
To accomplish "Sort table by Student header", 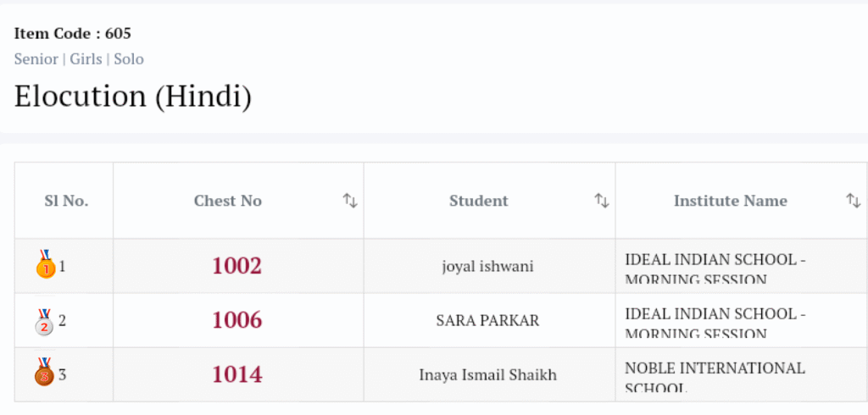I will click(479, 201).
